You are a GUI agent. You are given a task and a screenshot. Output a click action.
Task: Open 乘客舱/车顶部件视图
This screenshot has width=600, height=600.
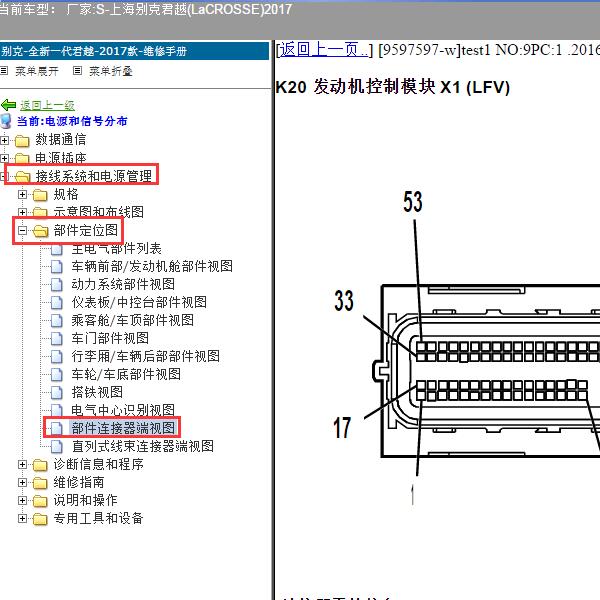coord(132,320)
